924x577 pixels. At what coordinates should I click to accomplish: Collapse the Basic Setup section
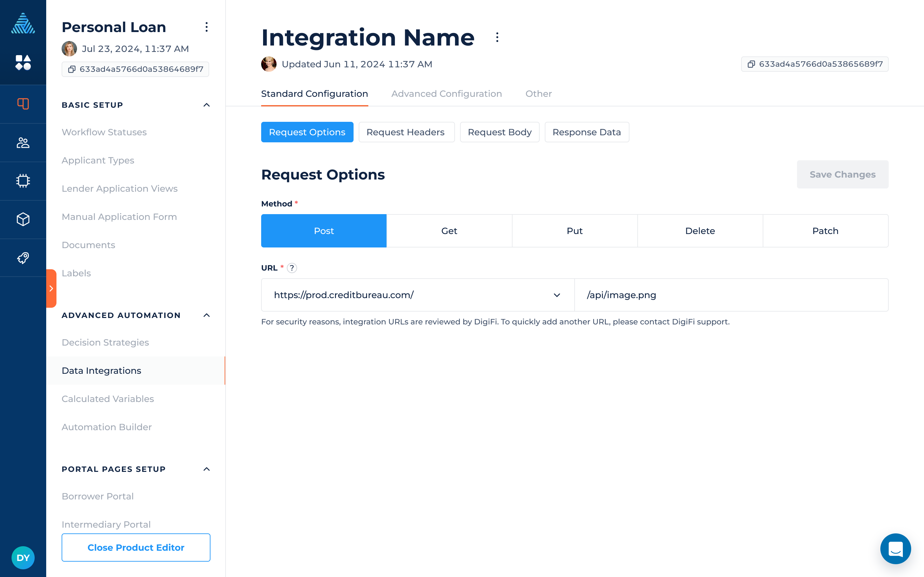[x=206, y=105]
